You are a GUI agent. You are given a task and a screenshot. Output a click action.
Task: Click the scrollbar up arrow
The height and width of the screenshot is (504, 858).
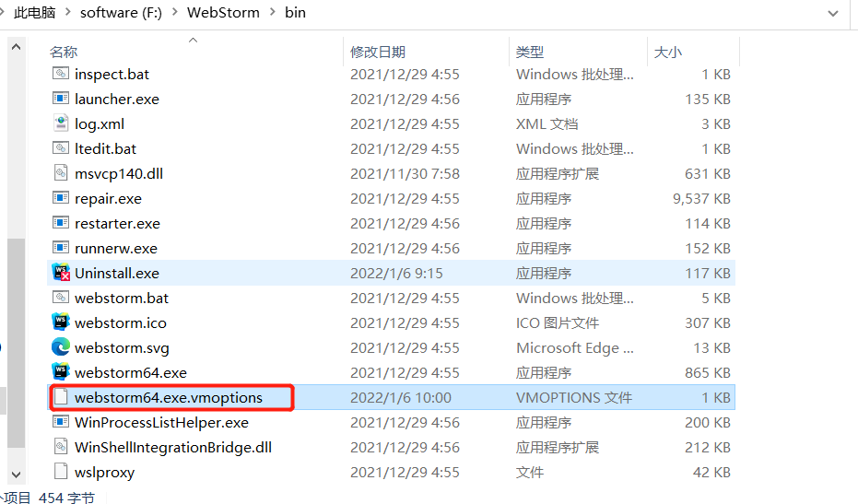[x=16, y=47]
